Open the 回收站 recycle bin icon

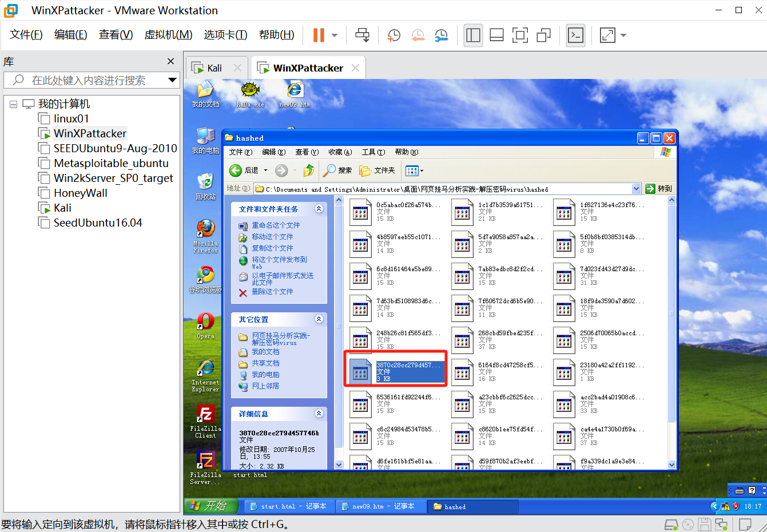[205, 186]
